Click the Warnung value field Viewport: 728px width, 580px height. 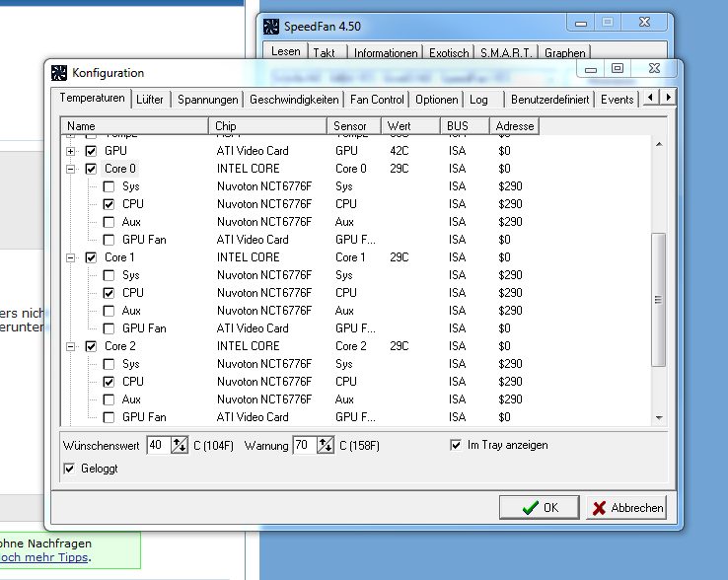pyautogui.click(x=305, y=445)
